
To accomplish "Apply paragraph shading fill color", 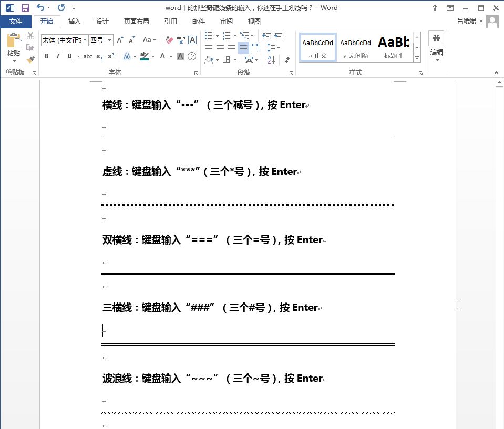I will tap(209, 60).
